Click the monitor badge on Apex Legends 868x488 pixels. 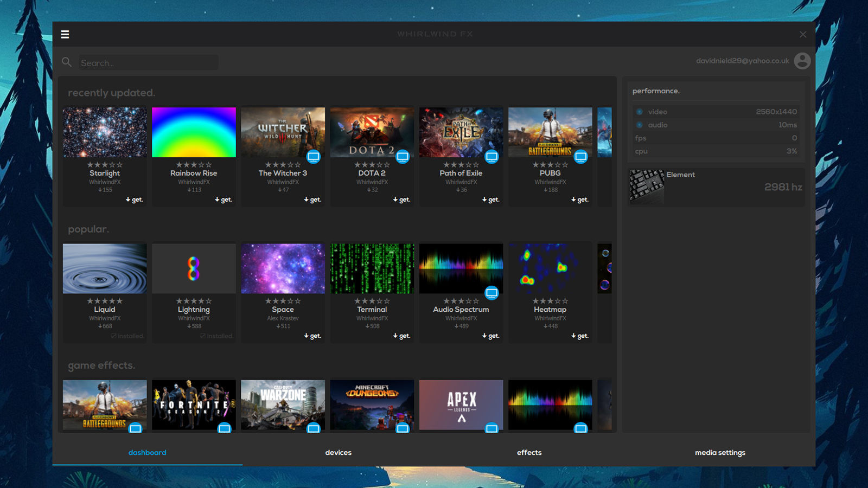coord(492,428)
